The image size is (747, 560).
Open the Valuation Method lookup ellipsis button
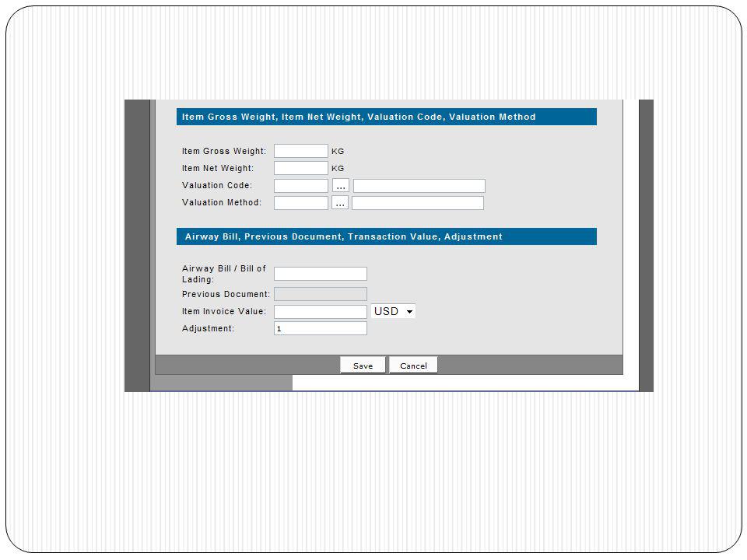[x=340, y=203]
